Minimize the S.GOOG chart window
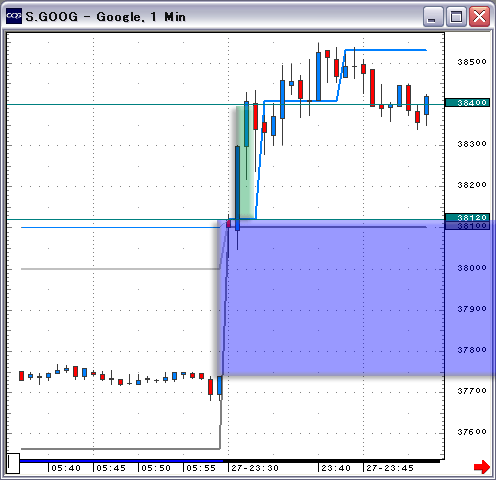 click(x=432, y=16)
